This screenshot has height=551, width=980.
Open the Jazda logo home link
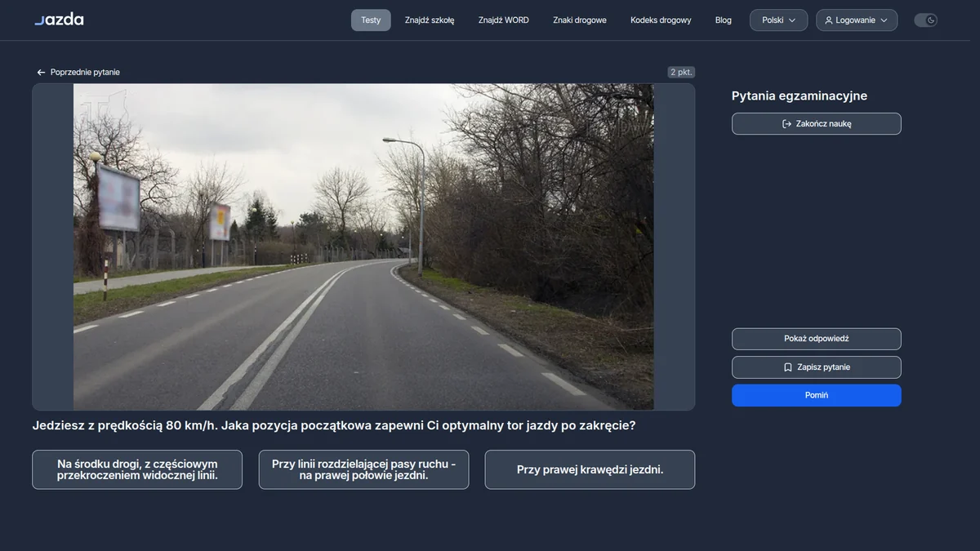point(59,20)
